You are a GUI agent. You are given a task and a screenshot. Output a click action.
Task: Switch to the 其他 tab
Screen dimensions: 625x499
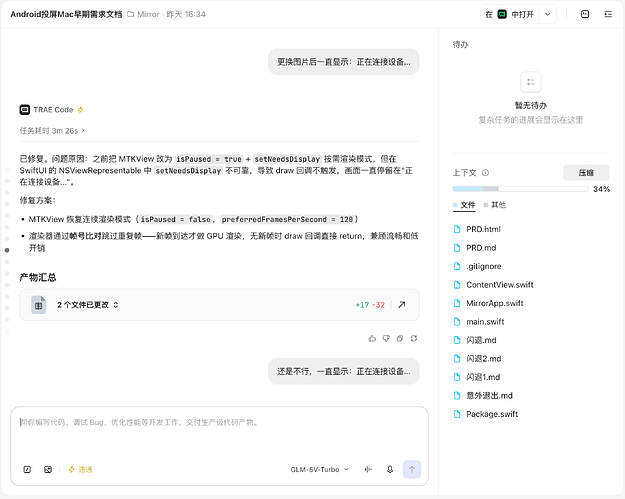(x=495, y=205)
